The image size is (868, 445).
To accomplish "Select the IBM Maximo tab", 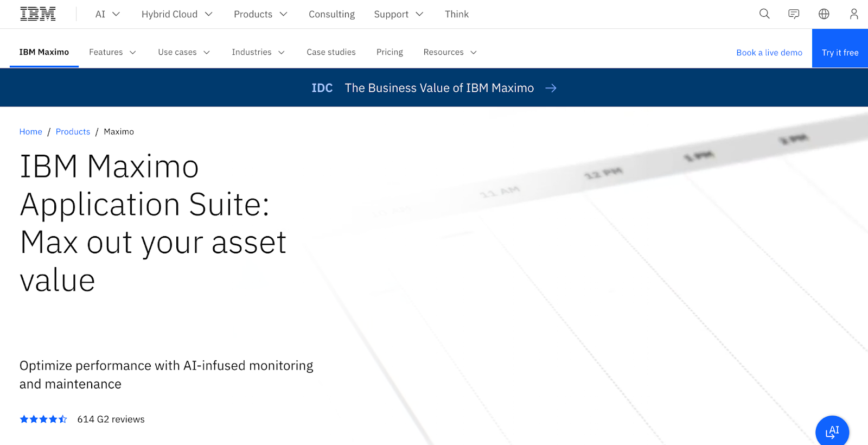I will pyautogui.click(x=44, y=52).
